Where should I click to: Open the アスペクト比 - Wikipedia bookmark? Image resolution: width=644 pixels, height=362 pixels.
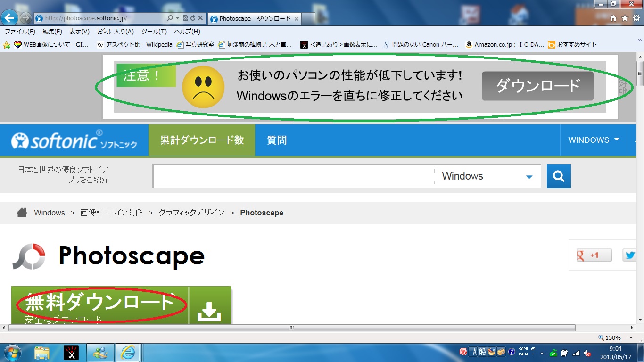click(x=135, y=45)
